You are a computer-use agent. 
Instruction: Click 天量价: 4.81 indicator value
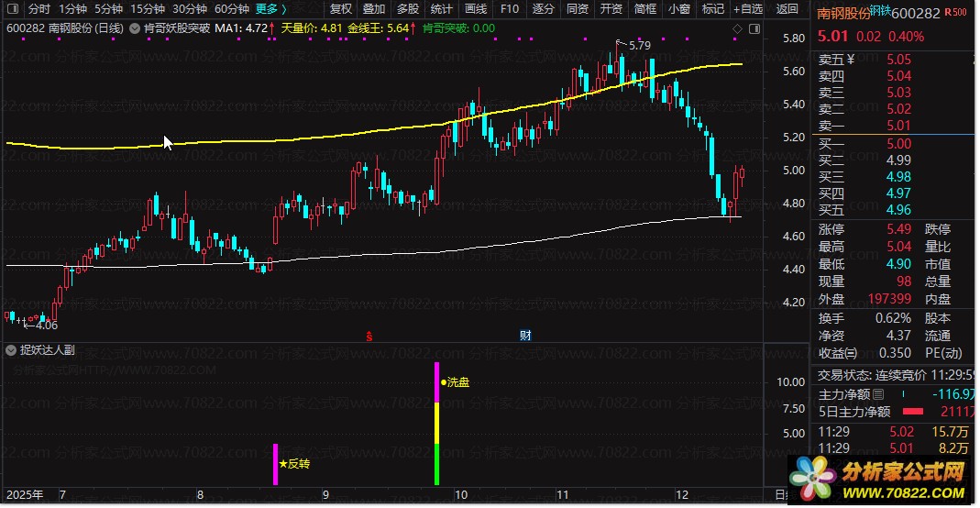coord(312,28)
